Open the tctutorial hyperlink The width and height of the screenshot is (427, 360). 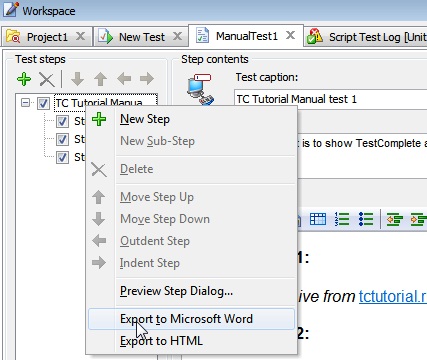(393, 296)
